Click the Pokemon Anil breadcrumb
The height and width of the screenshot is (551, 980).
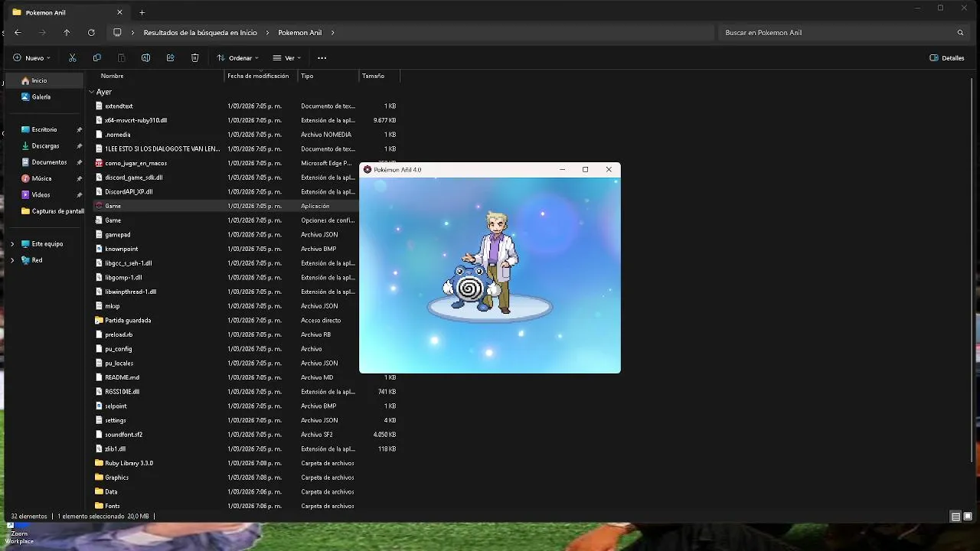(x=299, y=33)
